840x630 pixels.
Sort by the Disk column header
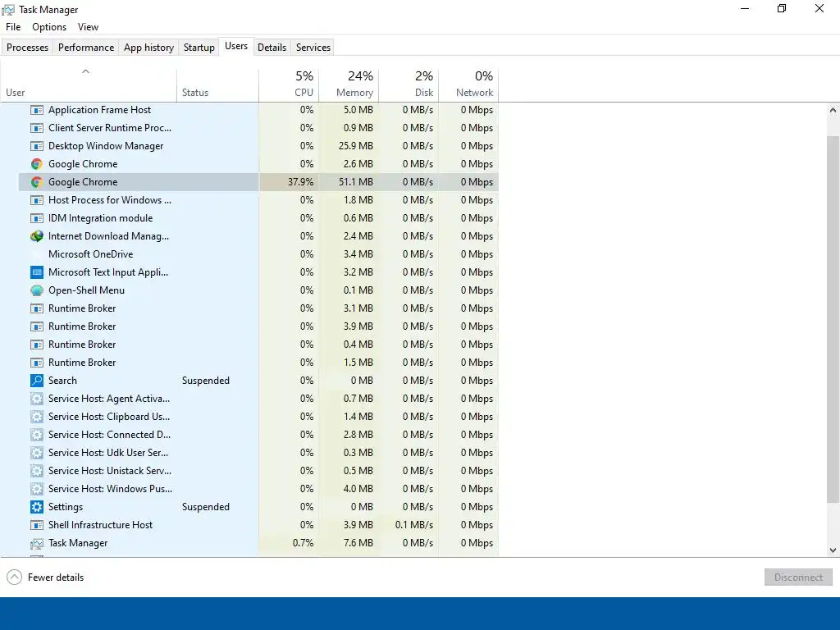(x=409, y=84)
